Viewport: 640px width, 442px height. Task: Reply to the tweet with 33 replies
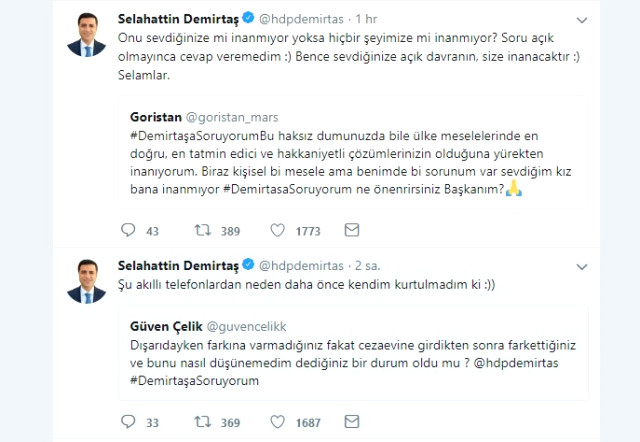pos(126,422)
